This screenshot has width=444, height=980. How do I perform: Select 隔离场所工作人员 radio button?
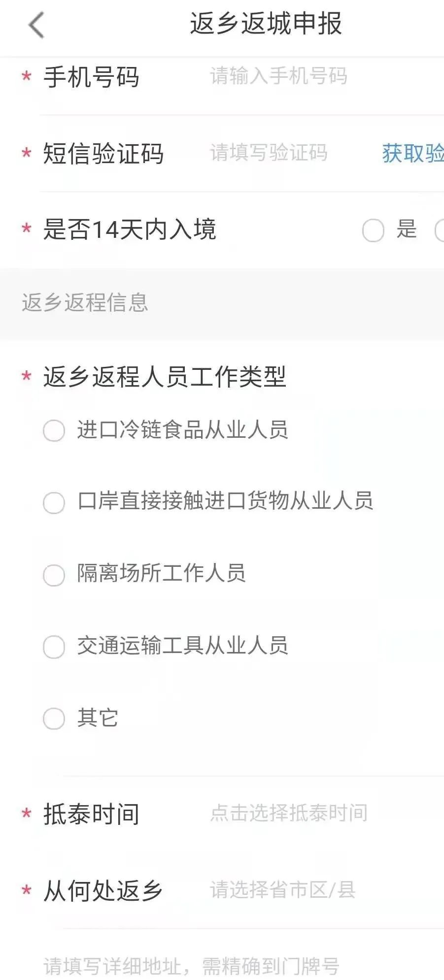[x=54, y=575]
